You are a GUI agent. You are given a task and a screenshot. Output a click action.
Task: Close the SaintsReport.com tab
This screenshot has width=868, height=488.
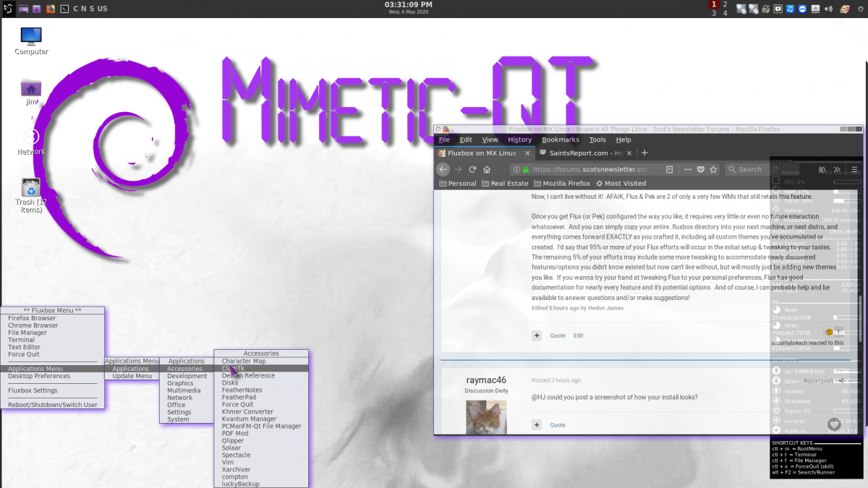tap(629, 153)
